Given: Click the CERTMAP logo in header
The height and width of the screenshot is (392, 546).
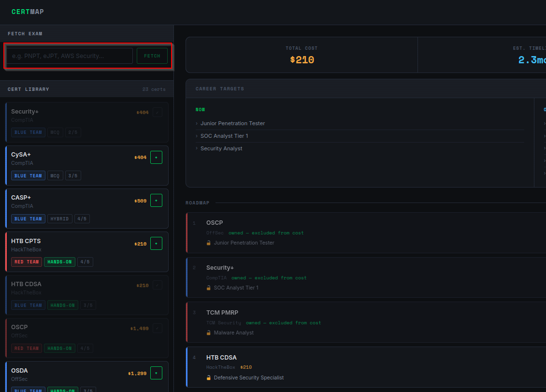Looking at the screenshot, I should pyautogui.click(x=27, y=12).
